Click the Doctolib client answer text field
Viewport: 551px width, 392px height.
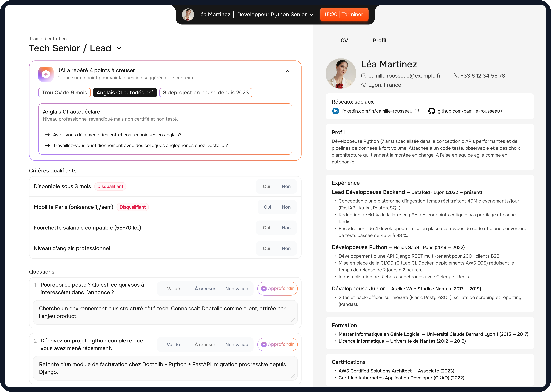[x=165, y=312]
